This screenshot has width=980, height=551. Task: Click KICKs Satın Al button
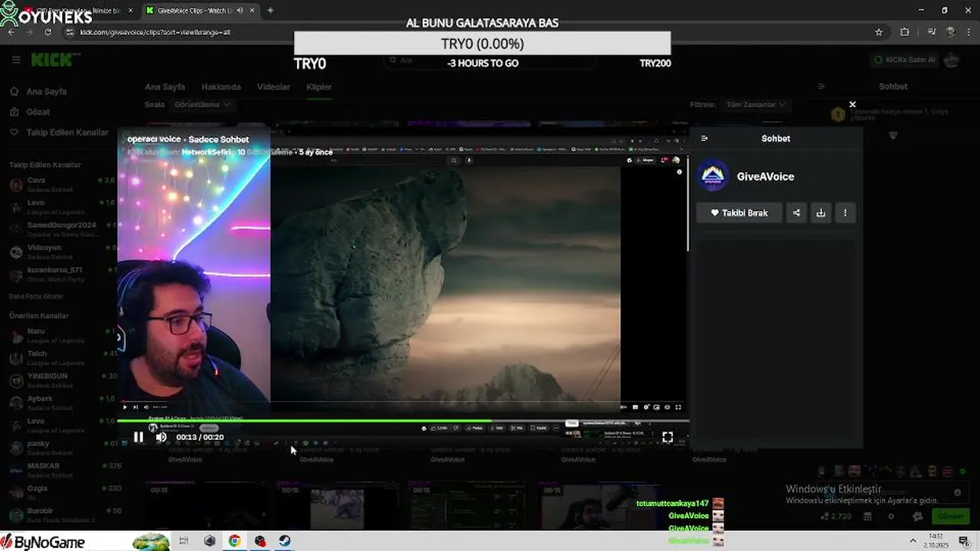(x=905, y=60)
